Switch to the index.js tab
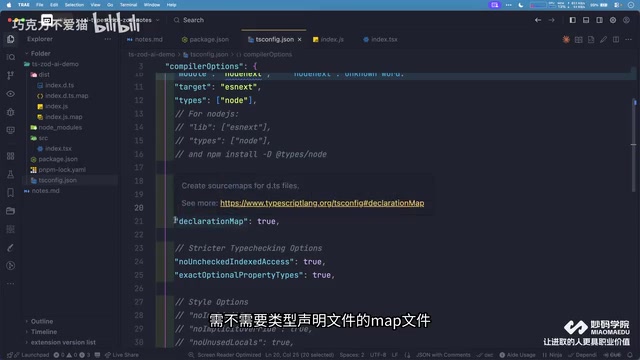The image size is (640, 360). click(329, 40)
